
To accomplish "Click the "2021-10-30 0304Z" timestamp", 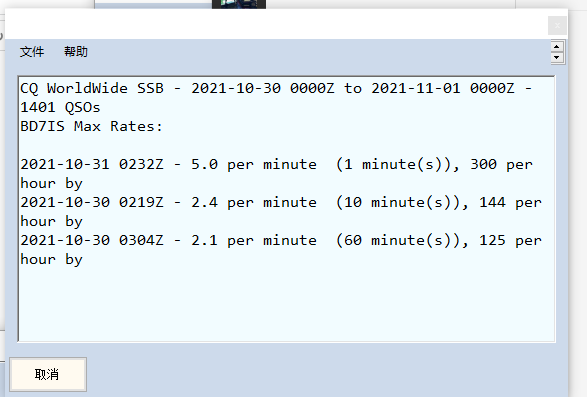I will [92, 240].
